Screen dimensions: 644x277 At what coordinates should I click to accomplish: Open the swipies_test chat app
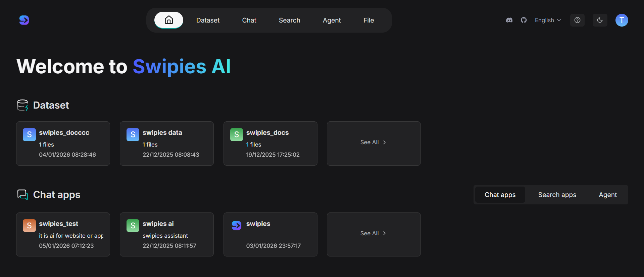63,235
